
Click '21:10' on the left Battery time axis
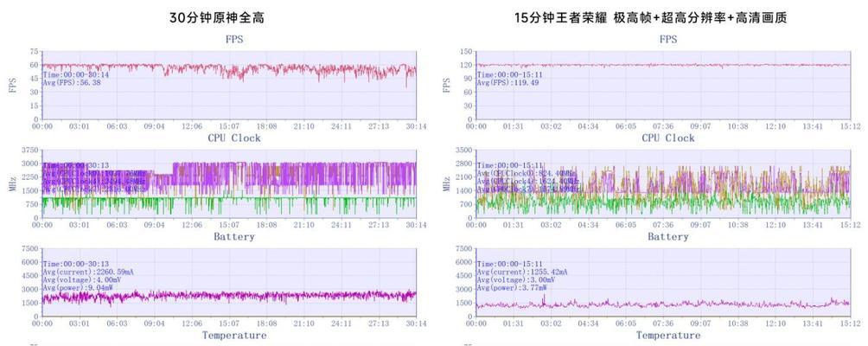pos(304,323)
